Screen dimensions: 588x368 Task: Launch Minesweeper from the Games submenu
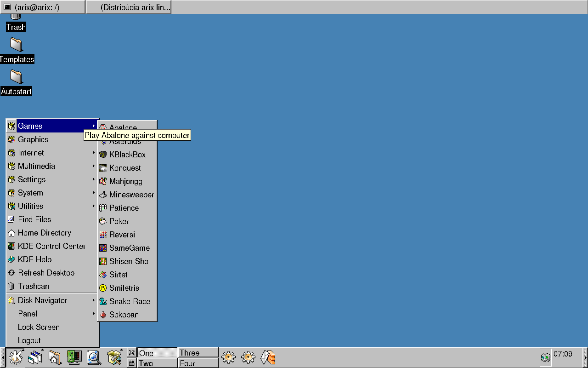point(127,195)
